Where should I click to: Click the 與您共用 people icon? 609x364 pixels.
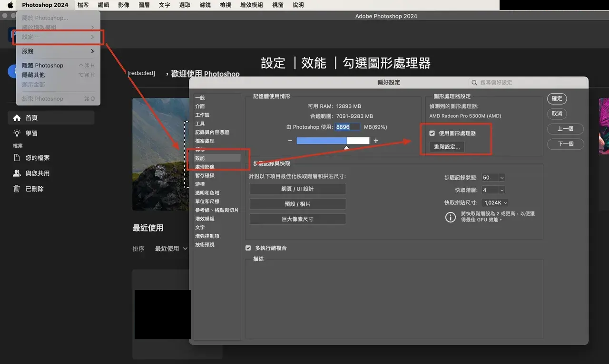(x=17, y=173)
